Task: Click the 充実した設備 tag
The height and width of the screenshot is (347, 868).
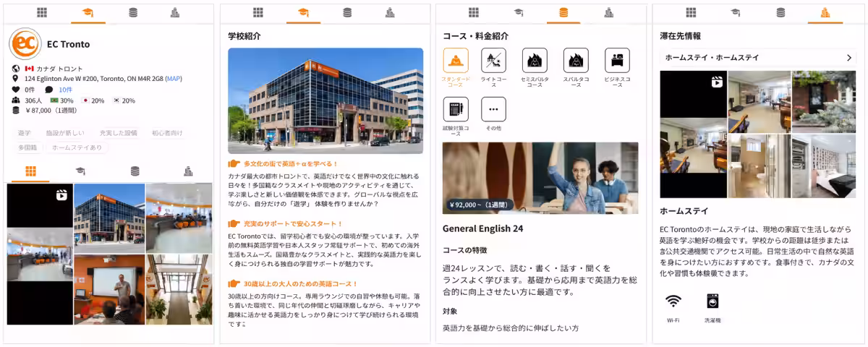Action: (119, 133)
